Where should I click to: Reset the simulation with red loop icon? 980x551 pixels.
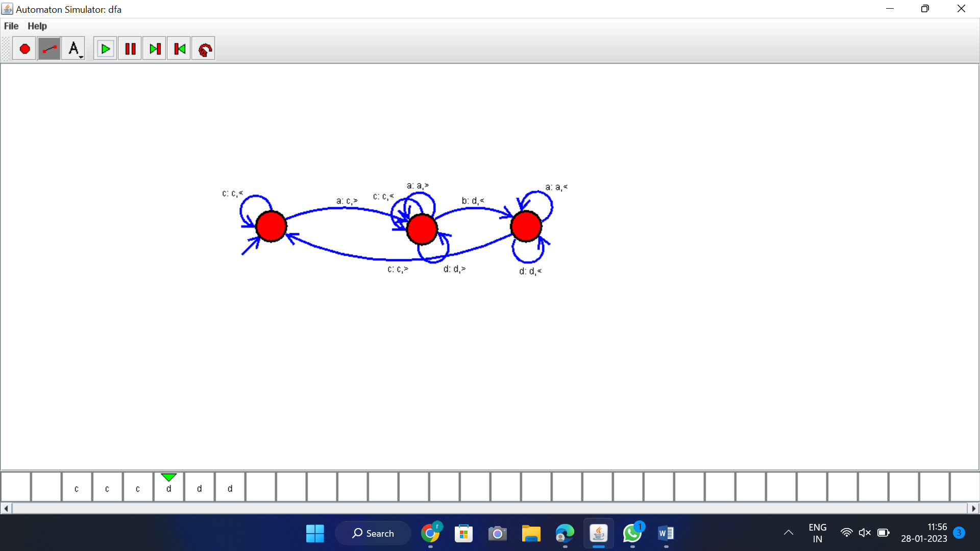pos(204,49)
